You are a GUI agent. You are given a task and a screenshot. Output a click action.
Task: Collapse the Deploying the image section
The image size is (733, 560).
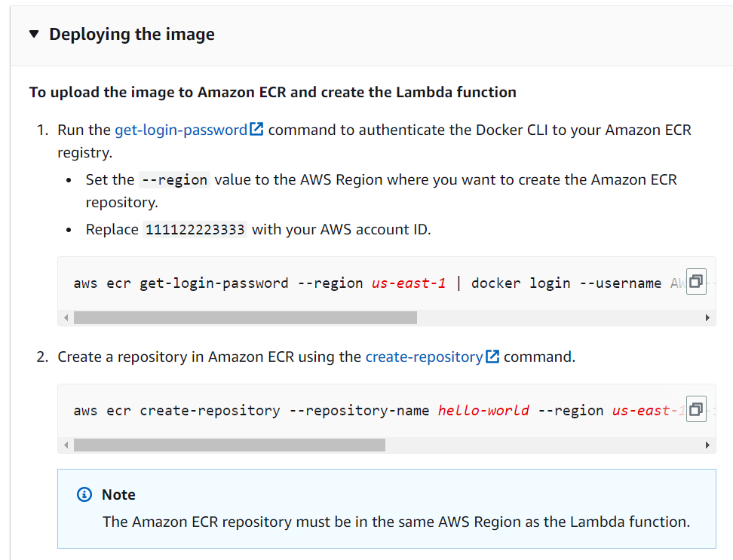click(34, 34)
